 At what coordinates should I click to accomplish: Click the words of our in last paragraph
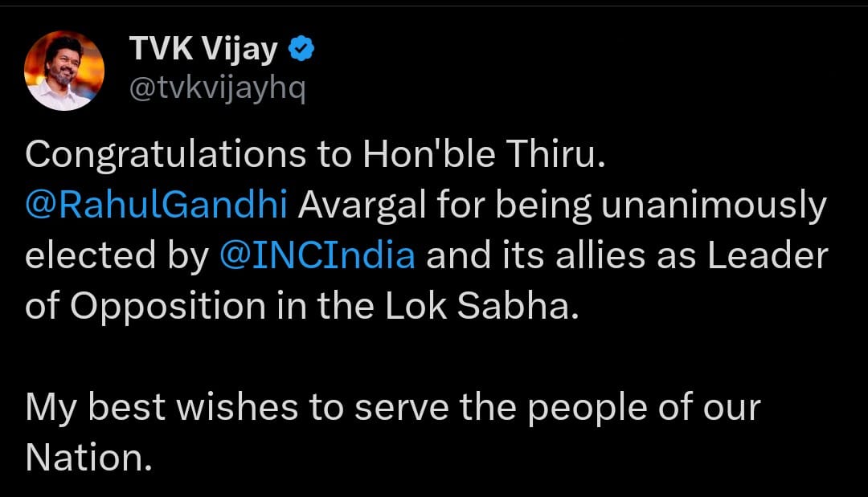(710, 407)
